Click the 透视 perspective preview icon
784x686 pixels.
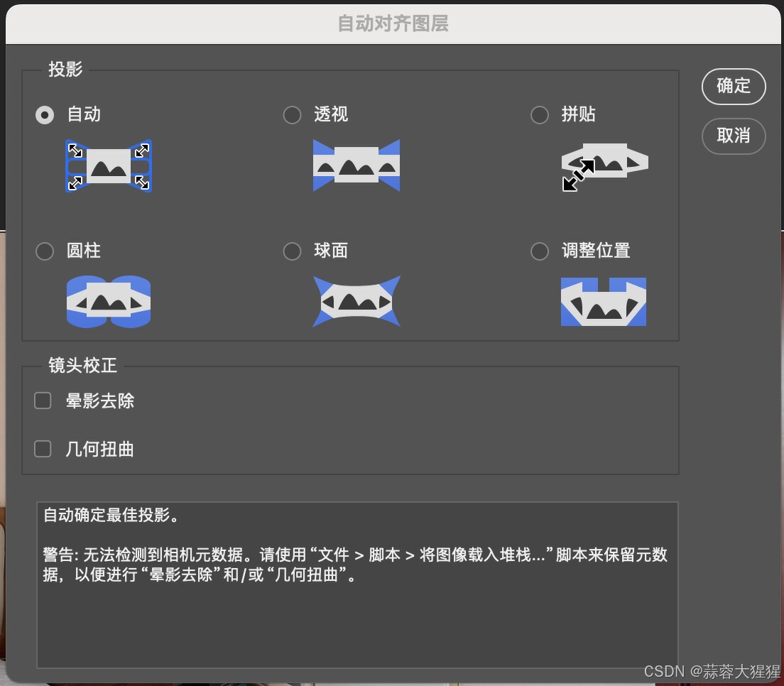(356, 165)
